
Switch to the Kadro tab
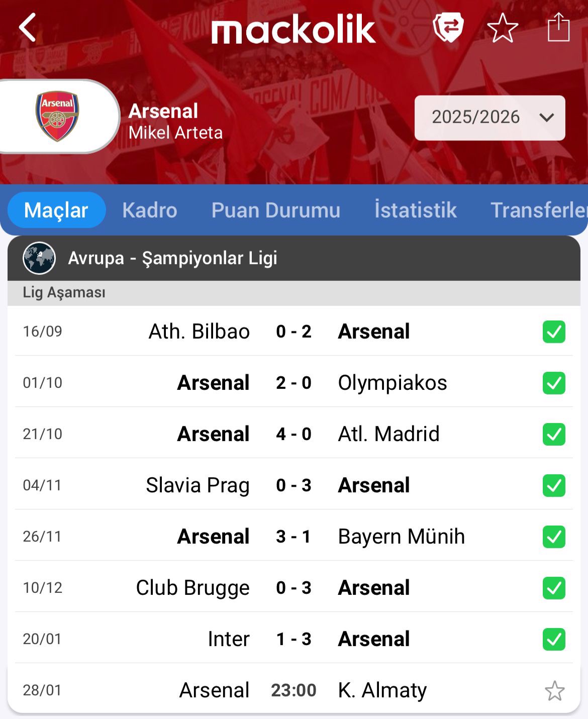pyautogui.click(x=150, y=210)
